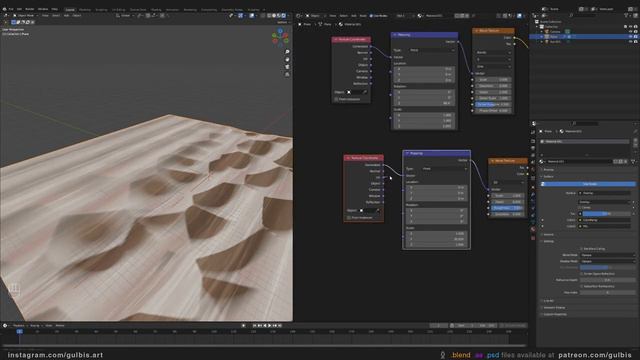This screenshot has width=640, height=360.
Task: Open the timeline Playback menu
Action: coord(18,326)
